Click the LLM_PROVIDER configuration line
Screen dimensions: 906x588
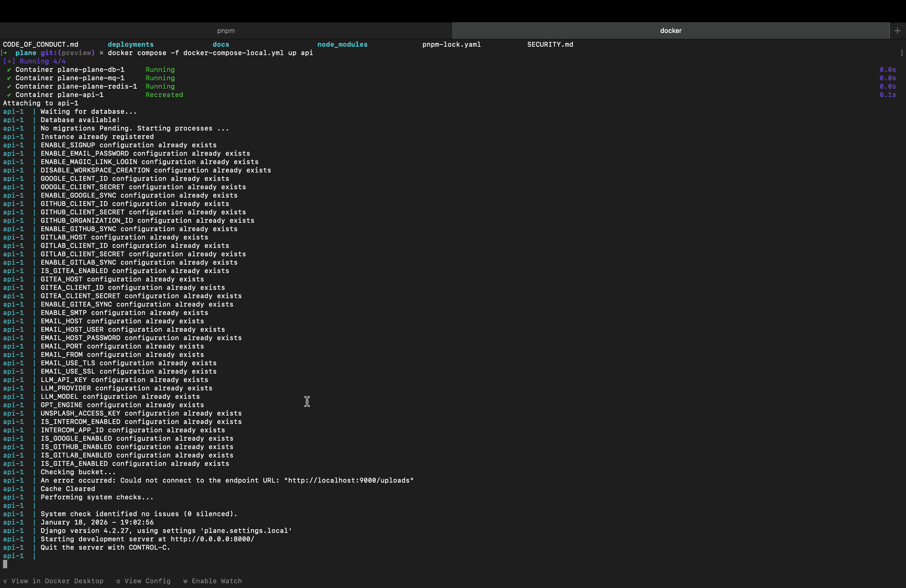pyautogui.click(x=126, y=388)
